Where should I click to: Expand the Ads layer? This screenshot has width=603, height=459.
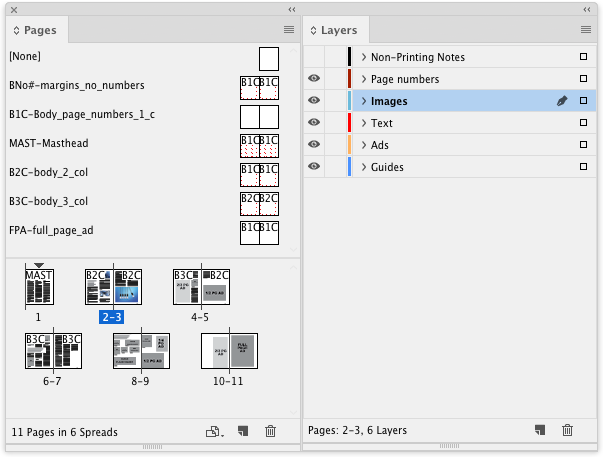point(364,145)
